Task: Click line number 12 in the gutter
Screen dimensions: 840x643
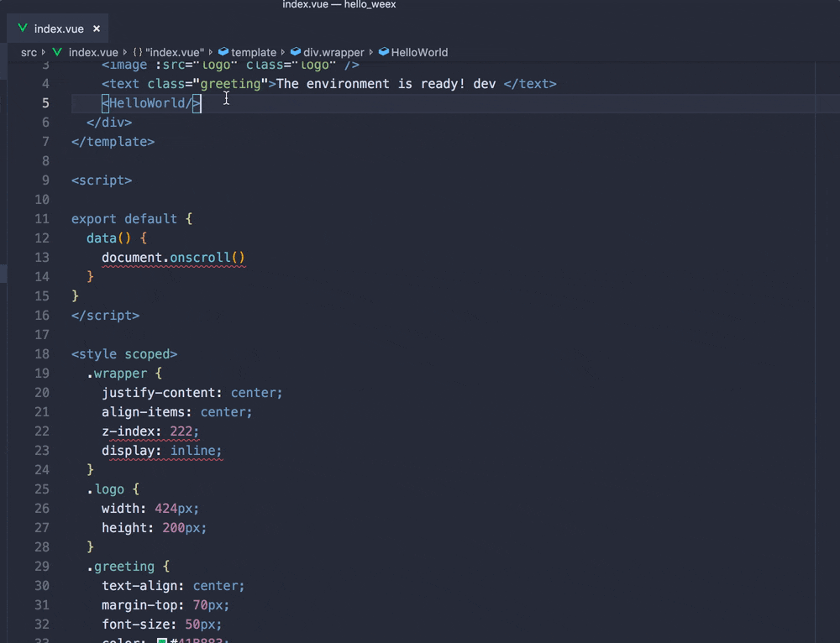Action: 42,238
